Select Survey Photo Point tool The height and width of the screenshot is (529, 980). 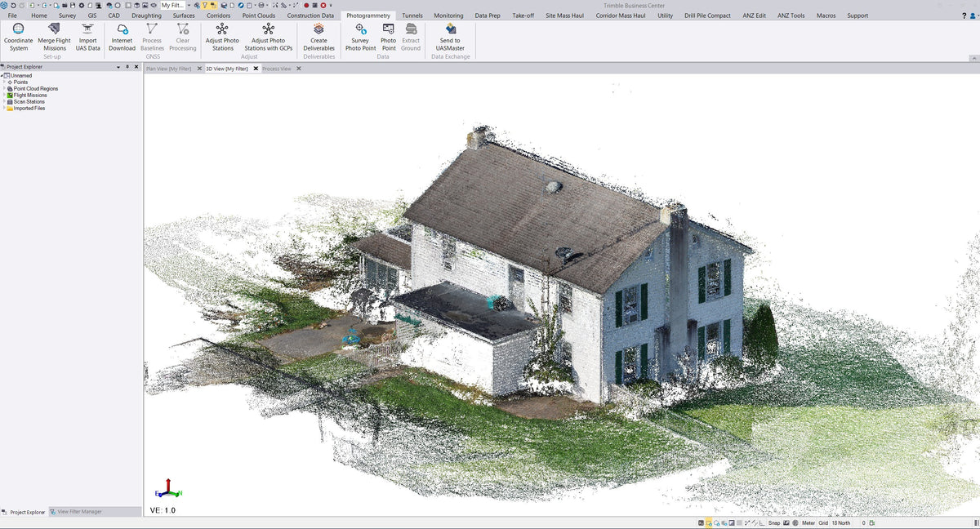(360, 38)
